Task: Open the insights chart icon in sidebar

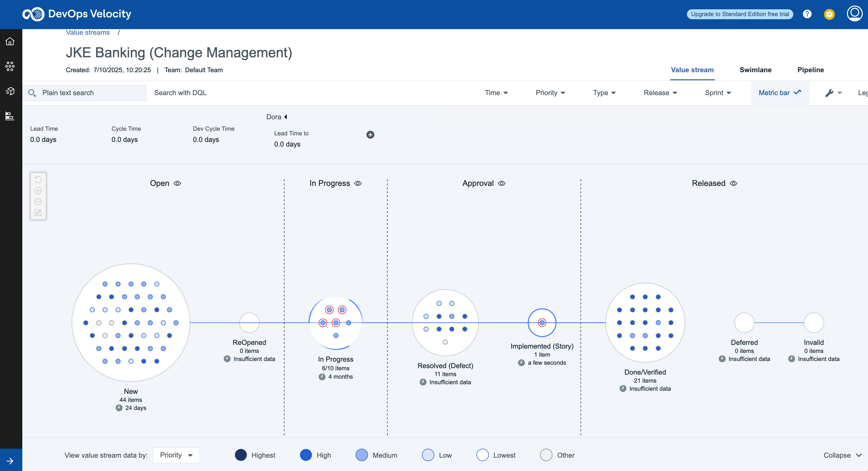Action: click(10, 116)
